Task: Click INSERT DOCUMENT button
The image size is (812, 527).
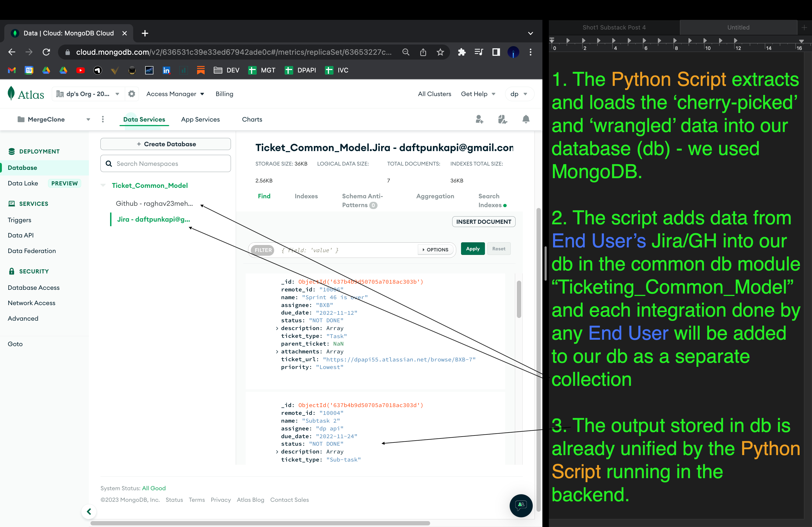Action: click(483, 222)
